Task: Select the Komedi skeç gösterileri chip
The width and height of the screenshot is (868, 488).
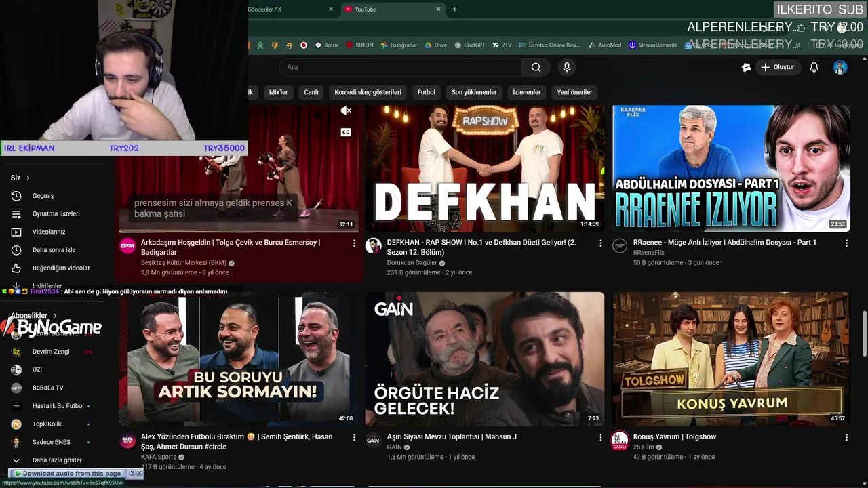Action: (368, 92)
